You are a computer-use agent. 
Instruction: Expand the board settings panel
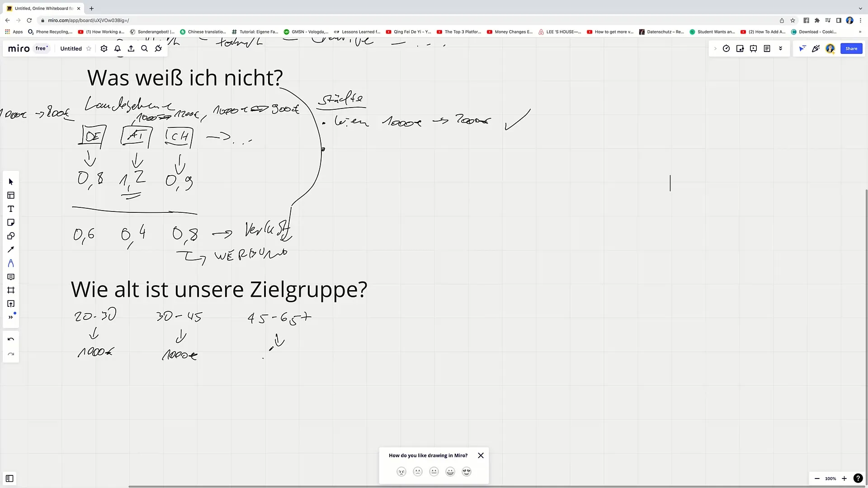point(103,48)
